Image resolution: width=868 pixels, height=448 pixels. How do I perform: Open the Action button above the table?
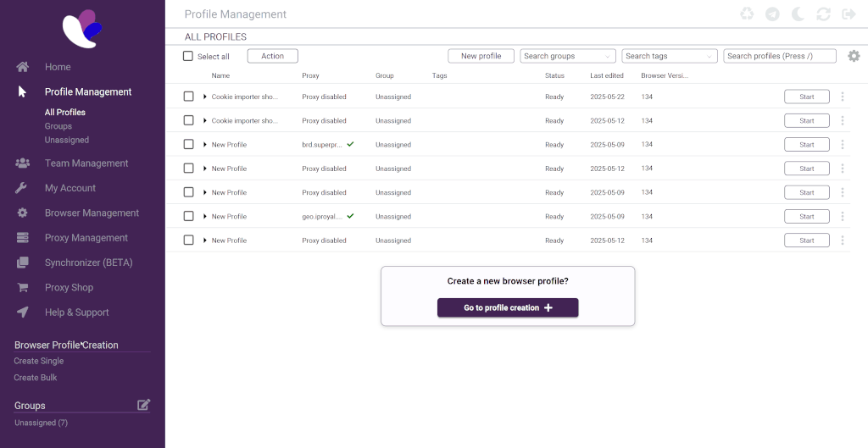coord(272,56)
